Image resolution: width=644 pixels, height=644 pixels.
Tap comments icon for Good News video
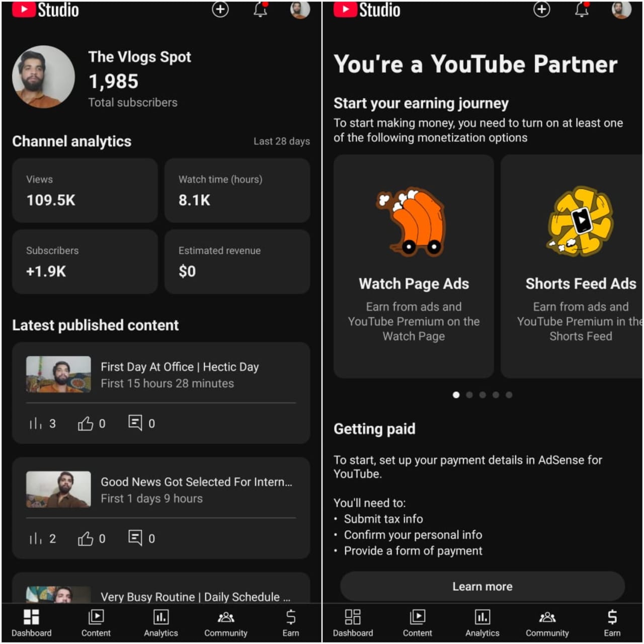pyautogui.click(x=135, y=538)
